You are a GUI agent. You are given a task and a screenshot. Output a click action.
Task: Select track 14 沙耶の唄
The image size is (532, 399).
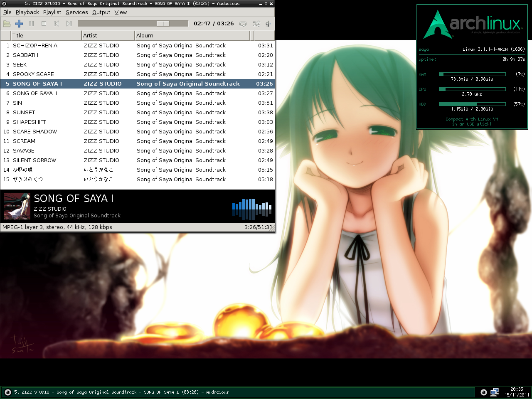click(x=138, y=170)
